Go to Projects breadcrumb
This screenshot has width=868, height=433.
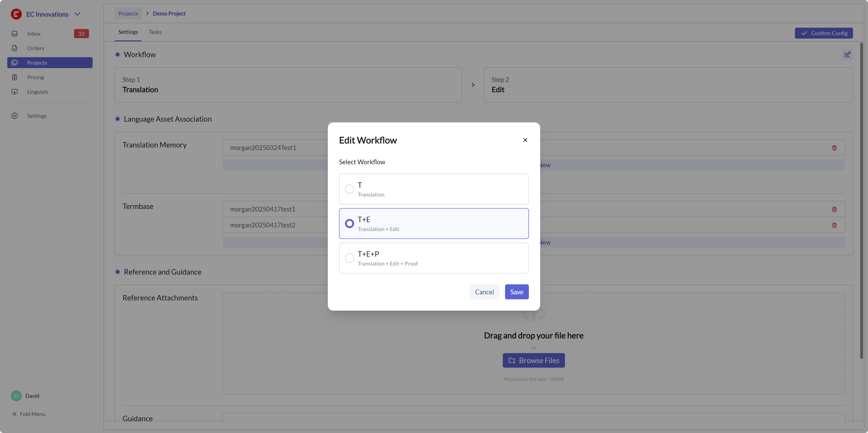point(128,13)
